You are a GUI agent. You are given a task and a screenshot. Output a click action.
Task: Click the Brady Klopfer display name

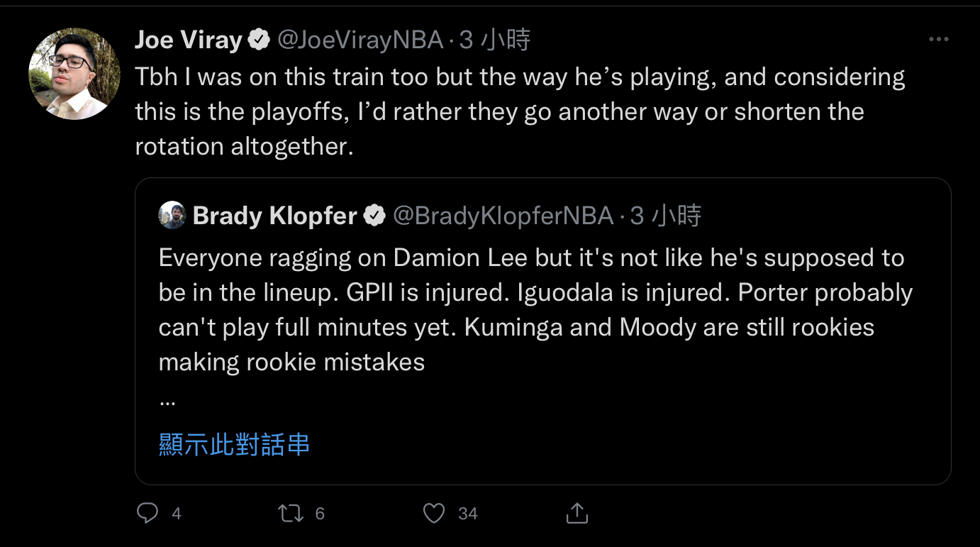(274, 216)
